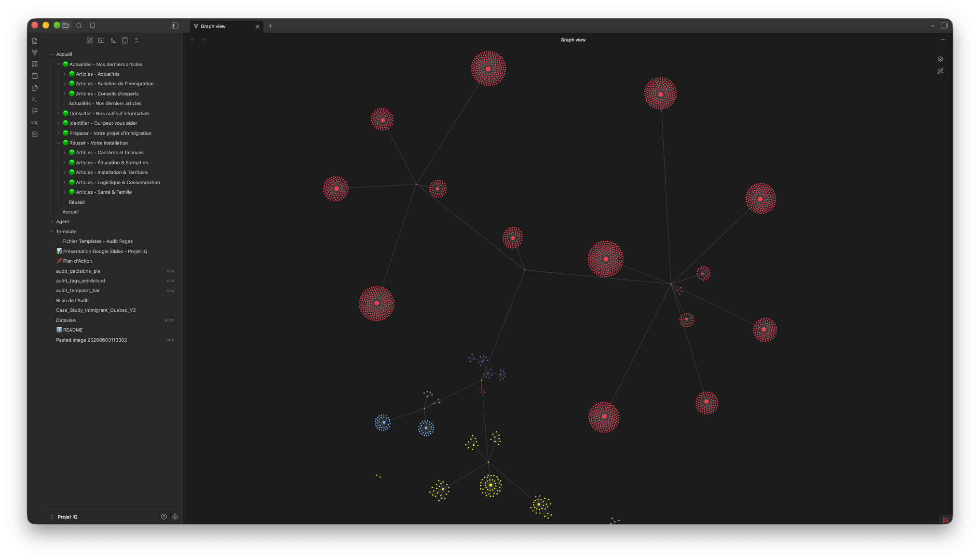Open the 'Plan d'Action' note
This screenshot has width=980, height=560.
tap(74, 261)
